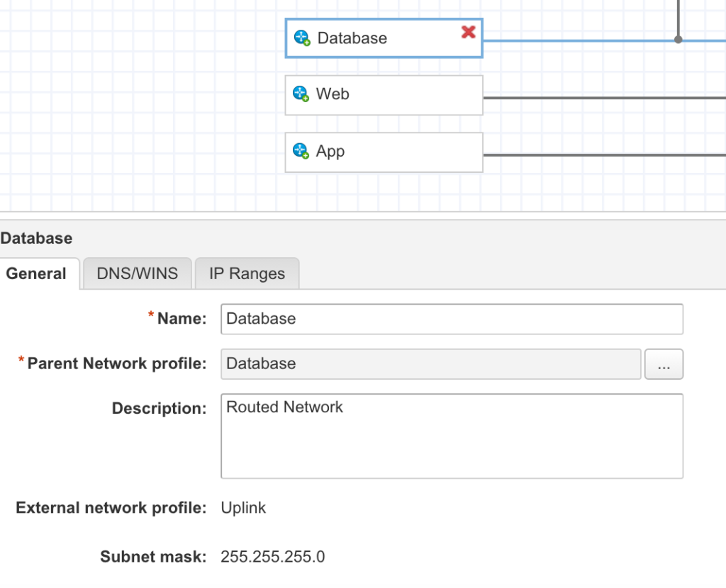The width and height of the screenshot is (726, 588).
Task: Click the Uplink external network profile label
Action: [243, 507]
